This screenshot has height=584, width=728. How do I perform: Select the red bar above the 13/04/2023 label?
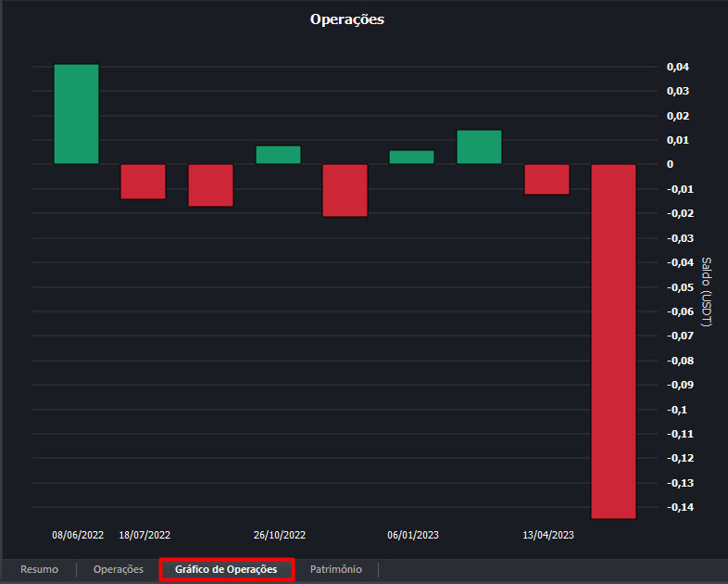[x=546, y=179]
